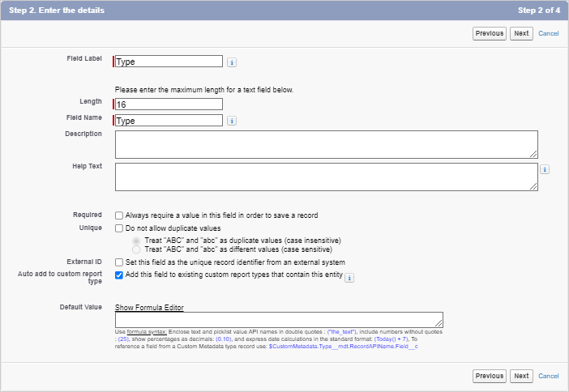Image resolution: width=569 pixels, height=392 pixels.
Task: Click the top Cancel link
Action: coord(549,33)
